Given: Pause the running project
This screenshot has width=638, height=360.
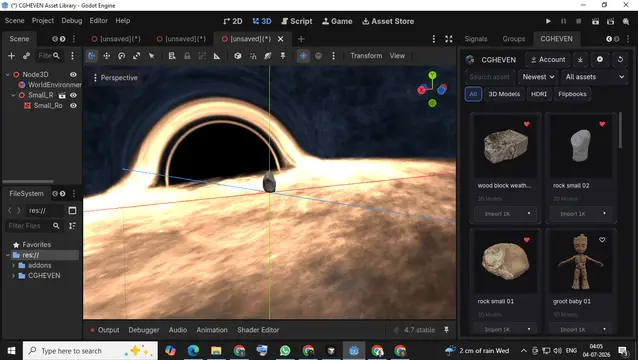Looking at the screenshot, I should (564, 21).
